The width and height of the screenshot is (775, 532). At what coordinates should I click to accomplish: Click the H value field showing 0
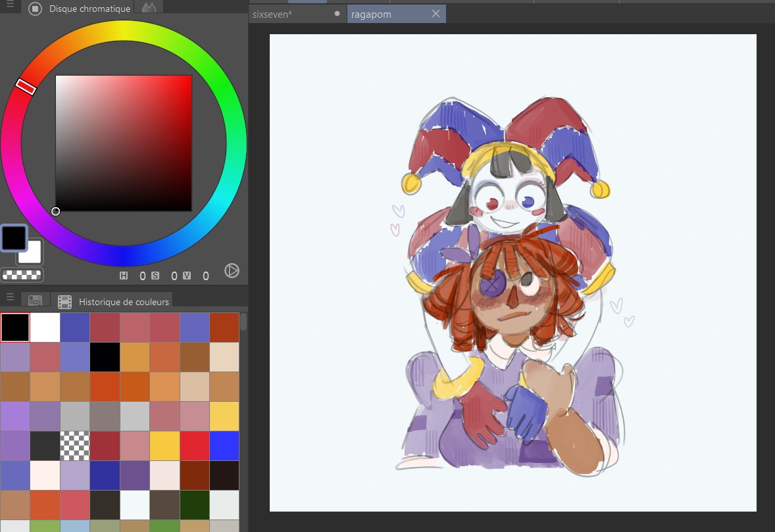[x=142, y=276]
